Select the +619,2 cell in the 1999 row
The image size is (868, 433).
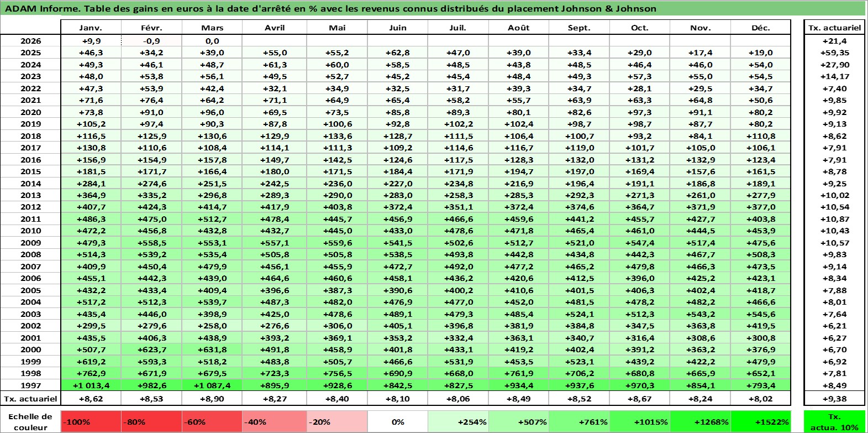[91, 362]
